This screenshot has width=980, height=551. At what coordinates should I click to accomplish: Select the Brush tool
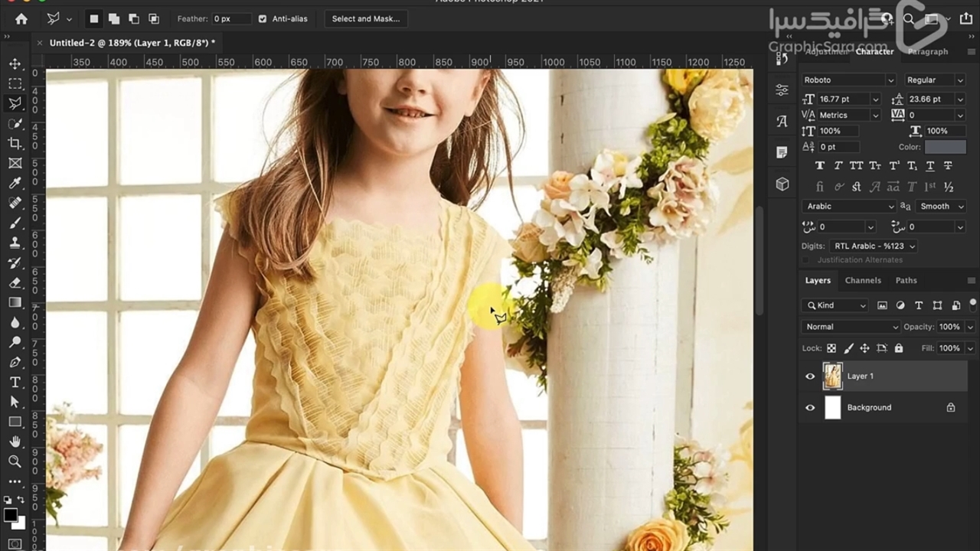click(15, 223)
